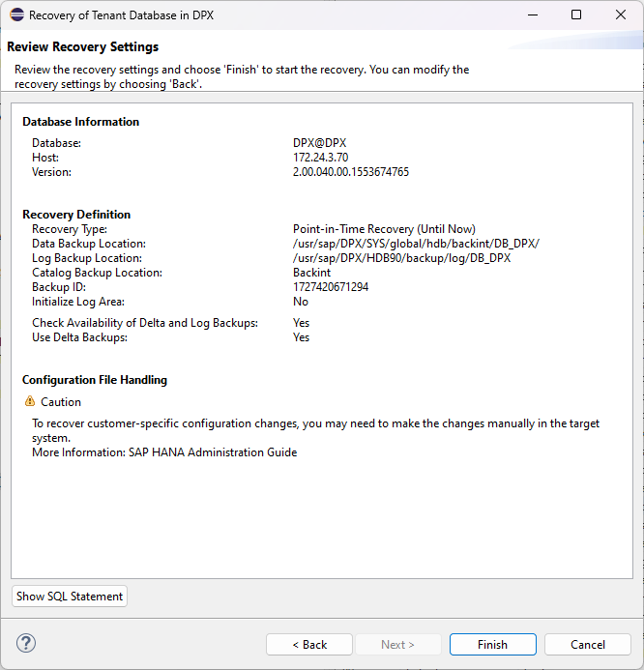The height and width of the screenshot is (670, 644).
Task: Minimize the recovery dialog window
Action: pyautogui.click(x=532, y=15)
